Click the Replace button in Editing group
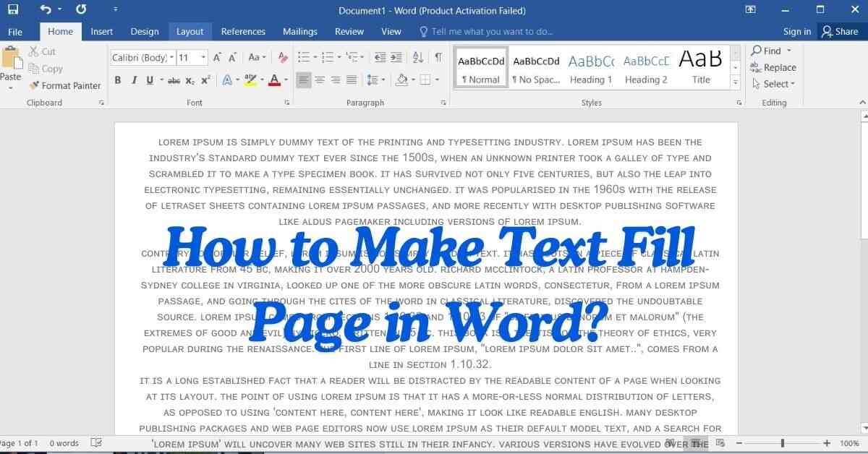Image resolution: width=868 pixels, height=454 pixels. point(773,68)
